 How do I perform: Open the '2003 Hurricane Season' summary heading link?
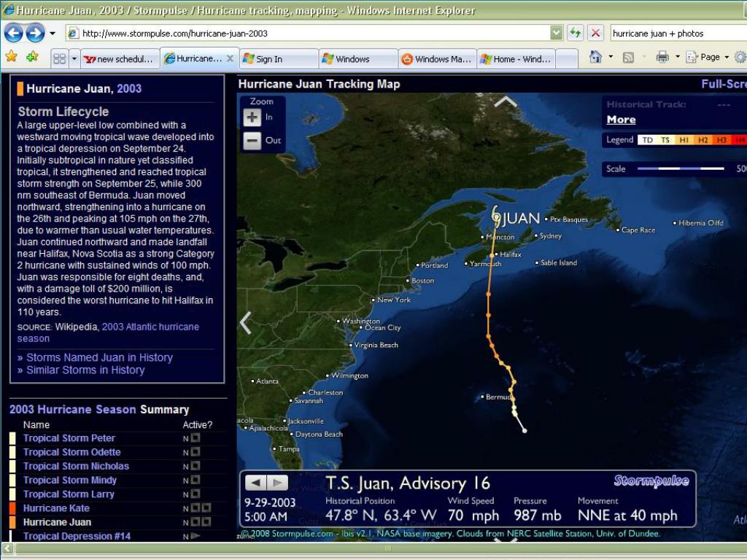point(74,410)
